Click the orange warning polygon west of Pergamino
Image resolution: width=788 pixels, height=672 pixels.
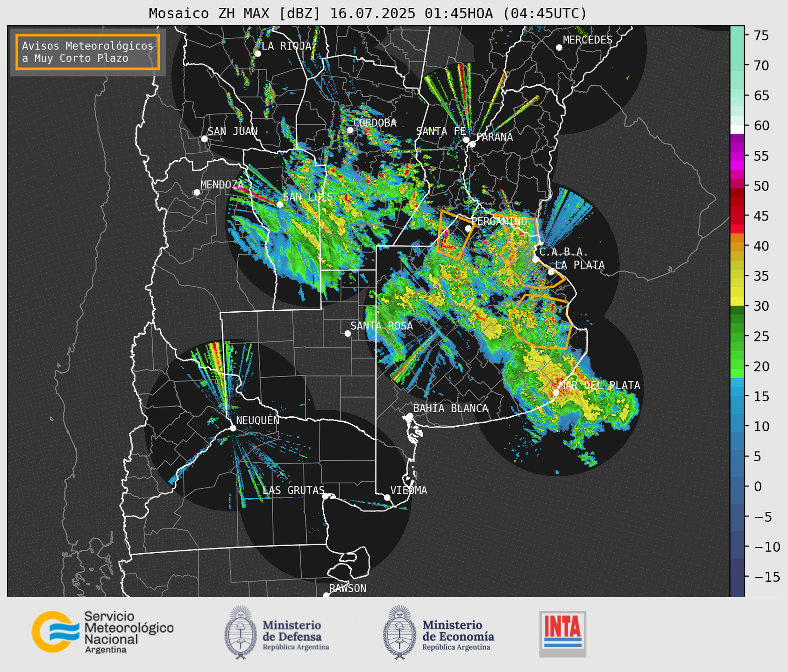(456, 234)
